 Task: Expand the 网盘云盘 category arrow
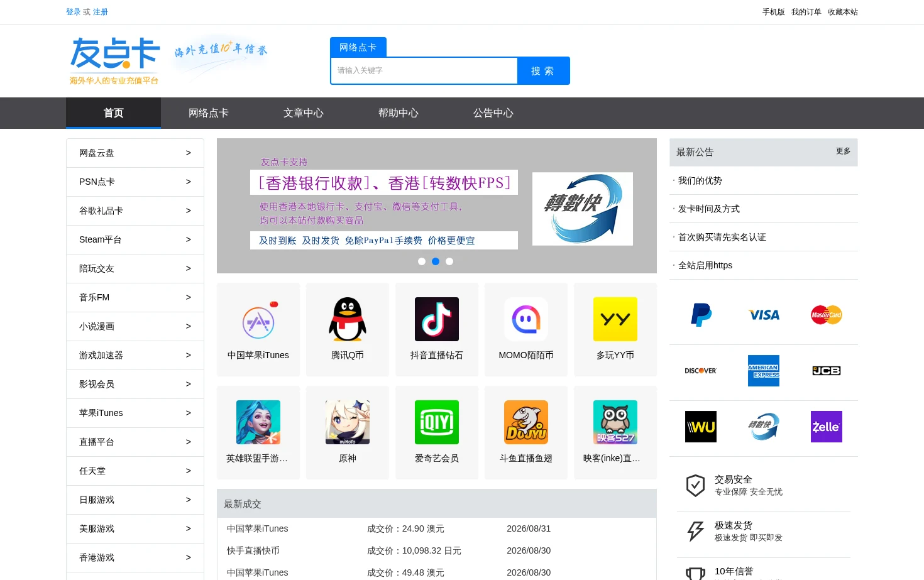point(188,153)
